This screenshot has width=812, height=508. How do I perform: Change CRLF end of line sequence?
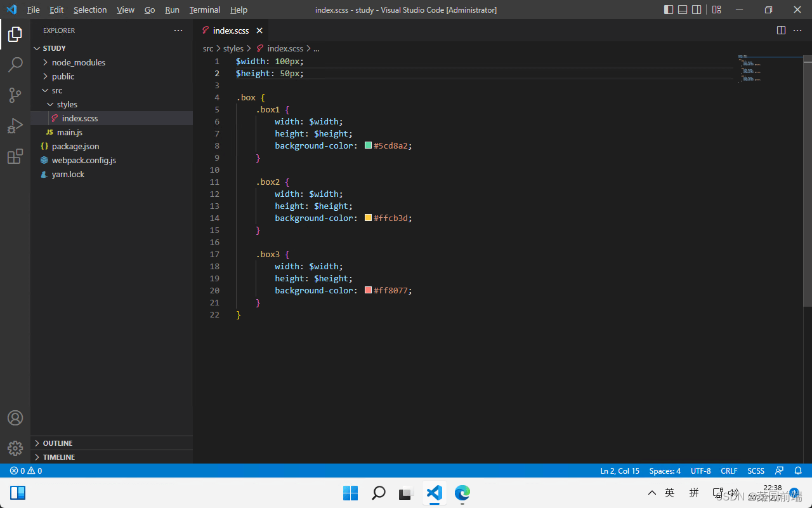730,471
